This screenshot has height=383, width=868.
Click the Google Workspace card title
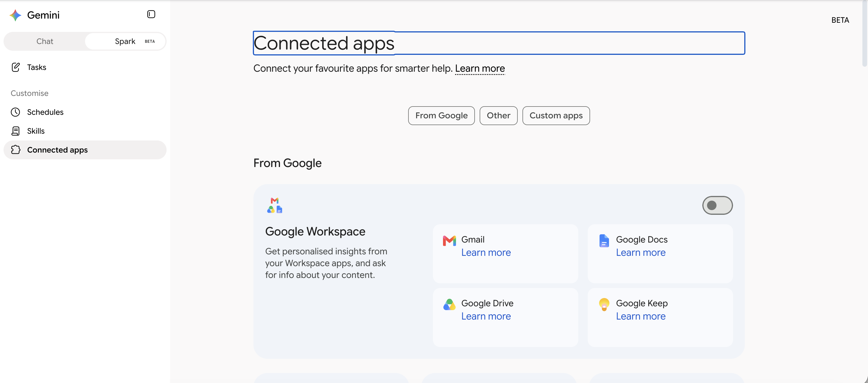[x=315, y=232]
